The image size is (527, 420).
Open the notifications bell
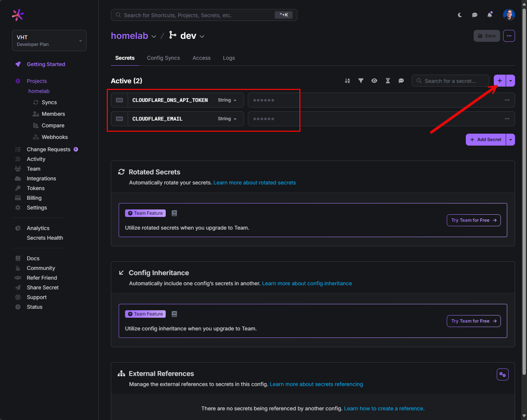(490, 15)
